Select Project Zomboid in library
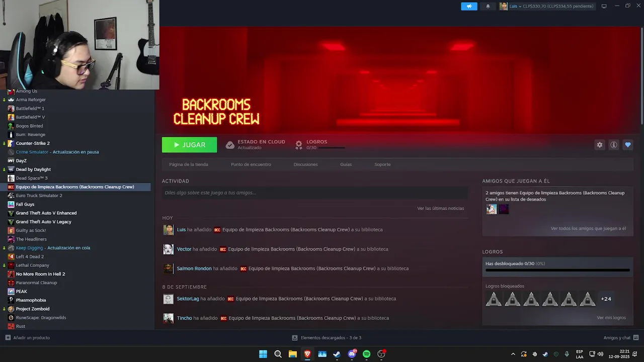644x362 pixels. 33,309
